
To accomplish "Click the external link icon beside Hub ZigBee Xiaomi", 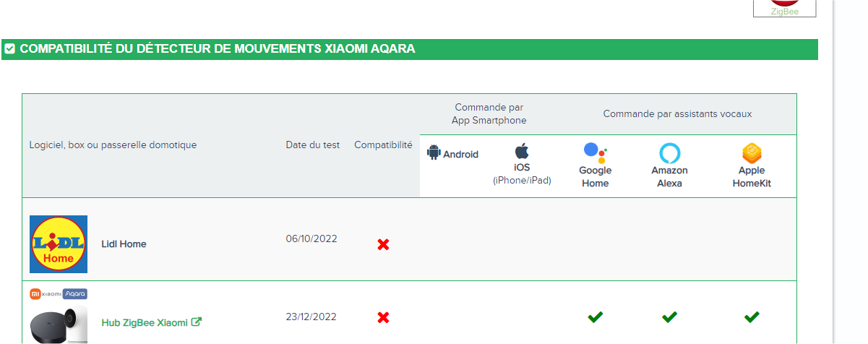I will tap(197, 322).
